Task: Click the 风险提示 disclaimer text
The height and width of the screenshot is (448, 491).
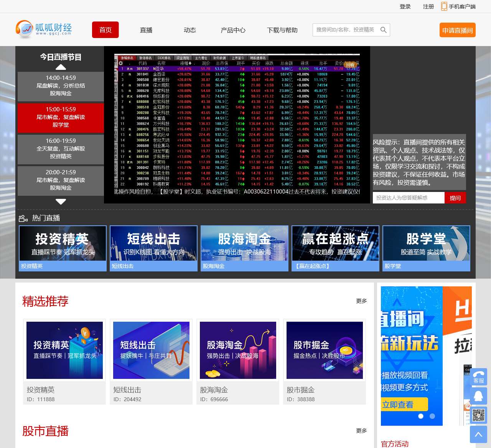Action: [419, 162]
